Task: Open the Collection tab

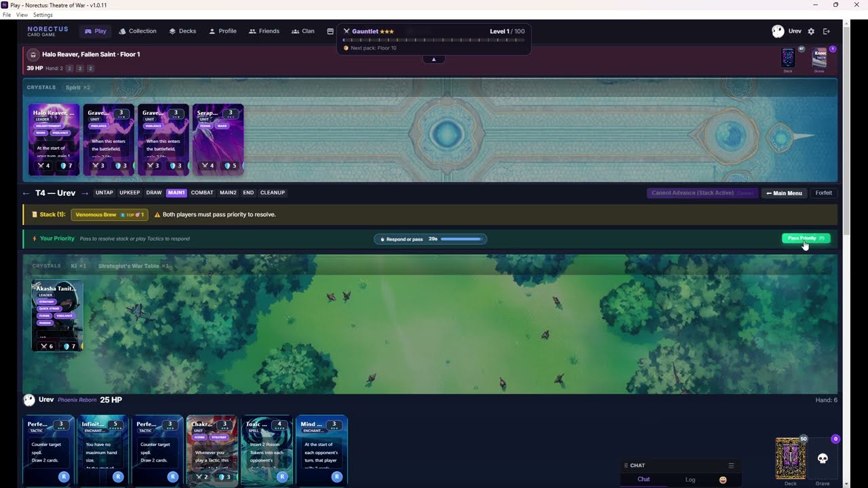Action: tap(138, 31)
